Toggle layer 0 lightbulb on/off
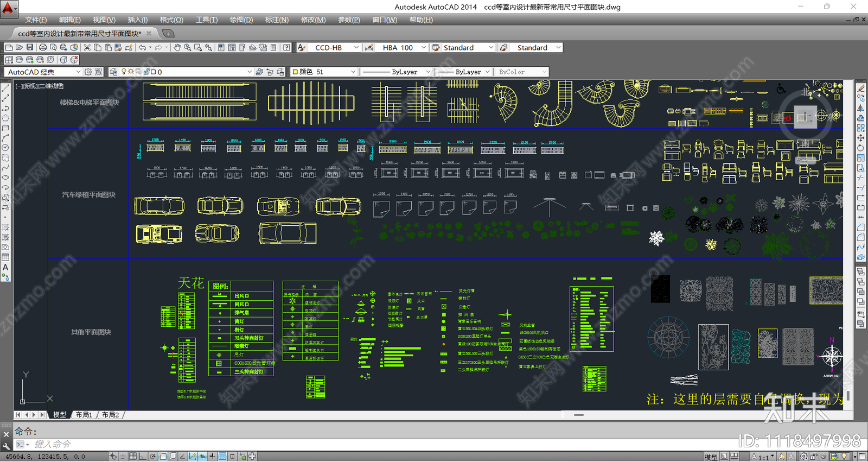The height and width of the screenshot is (462, 868). [124, 72]
